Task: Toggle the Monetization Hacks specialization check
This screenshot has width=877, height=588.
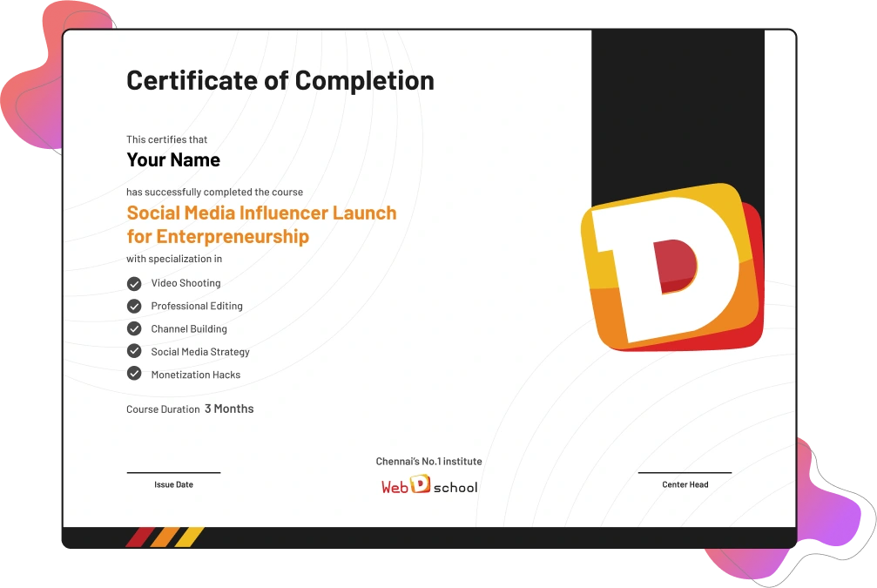Action: pyautogui.click(x=133, y=374)
